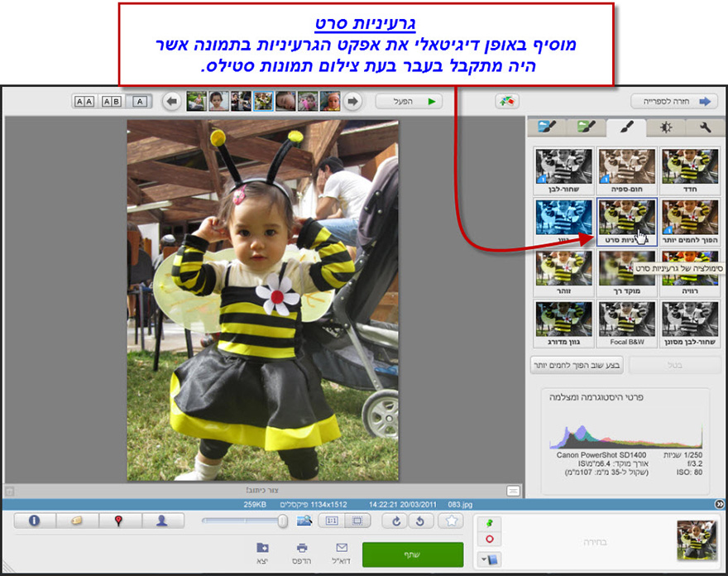
Task: Select the Focal B&W effect
Action: point(626,321)
